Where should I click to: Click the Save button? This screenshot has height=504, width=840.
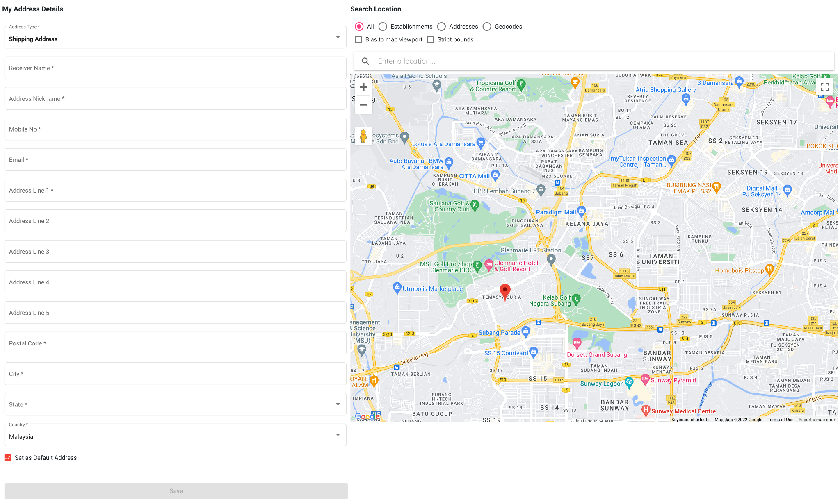coord(176,491)
